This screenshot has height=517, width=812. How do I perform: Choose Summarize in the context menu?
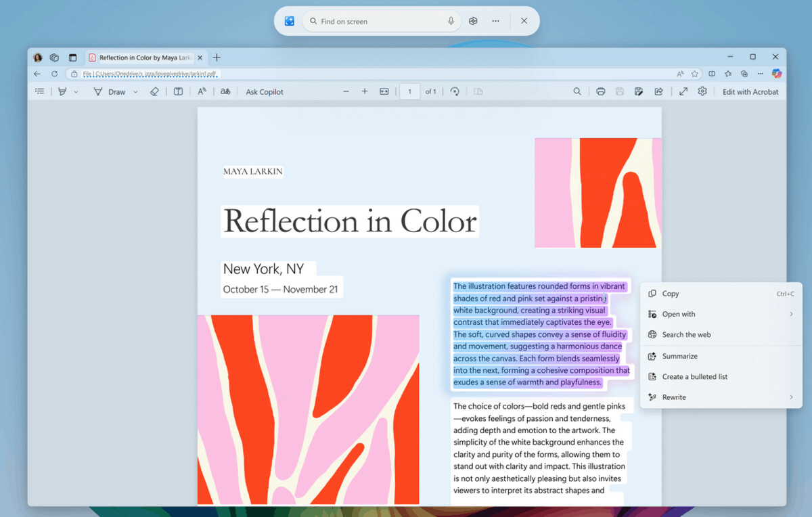pos(721,356)
